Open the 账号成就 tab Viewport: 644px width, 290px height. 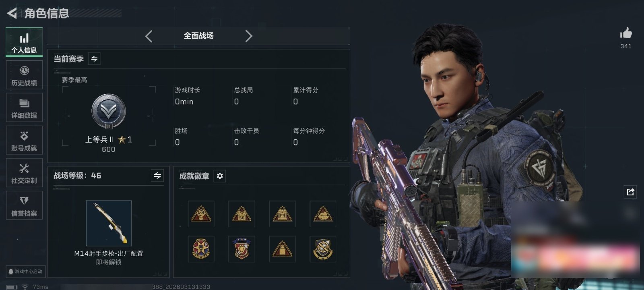pyautogui.click(x=24, y=141)
